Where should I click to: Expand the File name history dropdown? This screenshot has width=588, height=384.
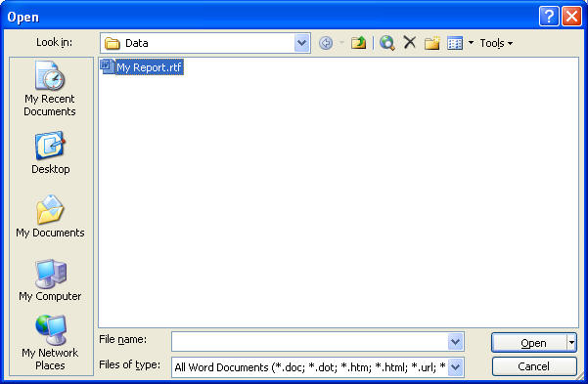455,342
